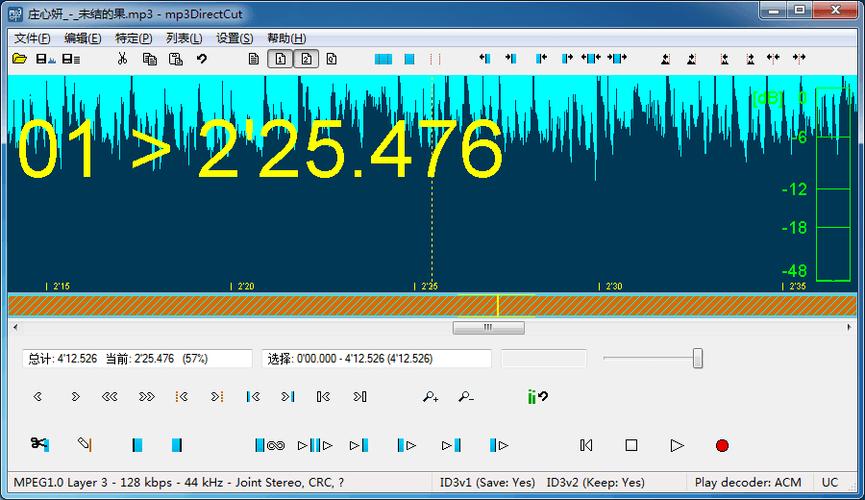Viewport: 865px width, 500px height.
Task: Cut with the scissors toolbar icon
Action: (x=122, y=58)
